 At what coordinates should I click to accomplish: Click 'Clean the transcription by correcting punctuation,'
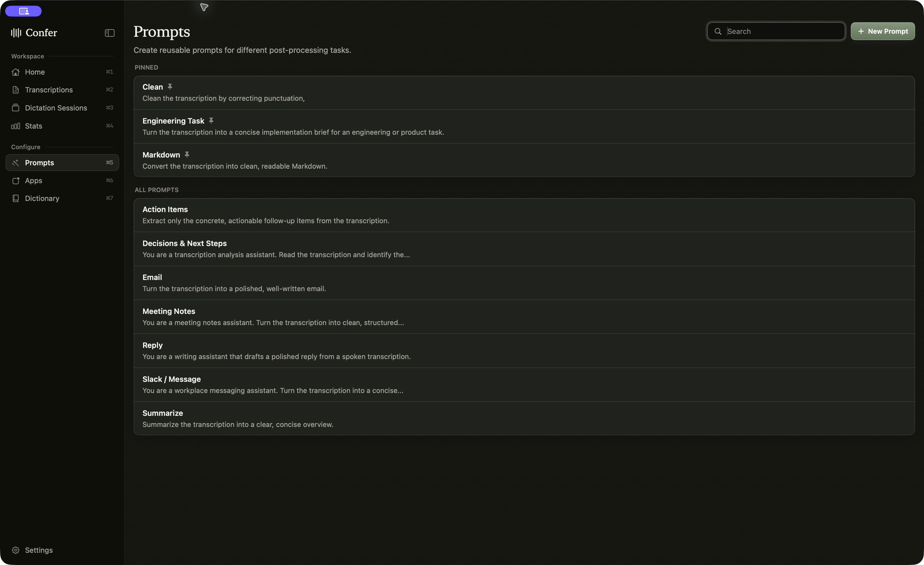pos(223,98)
